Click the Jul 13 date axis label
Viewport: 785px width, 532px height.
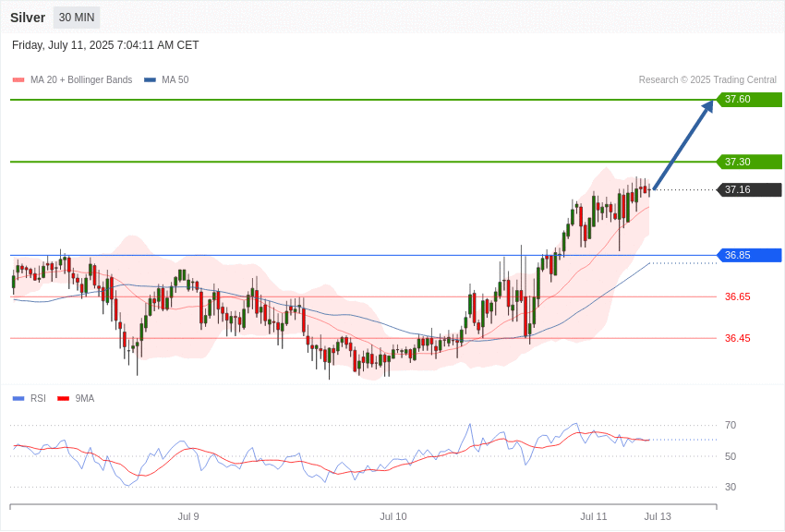point(658,516)
